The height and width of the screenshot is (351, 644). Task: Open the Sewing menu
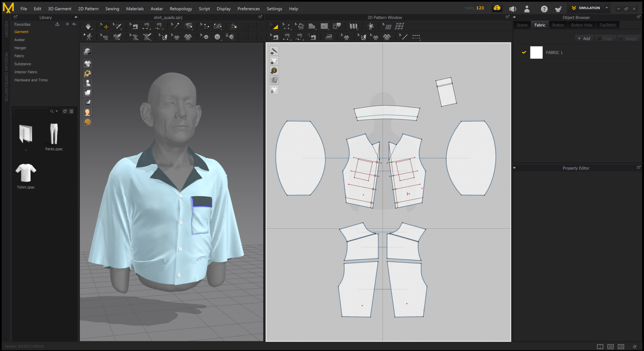(112, 9)
